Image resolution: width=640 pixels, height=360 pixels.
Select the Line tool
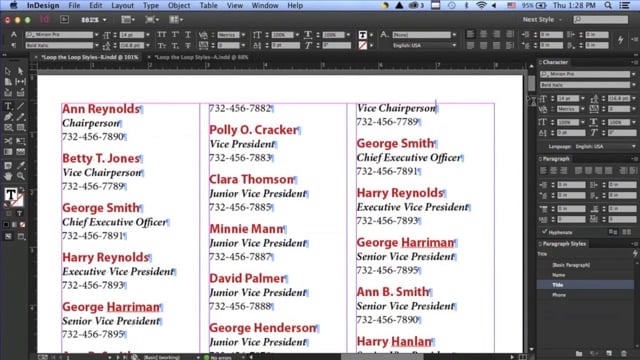coord(20,106)
